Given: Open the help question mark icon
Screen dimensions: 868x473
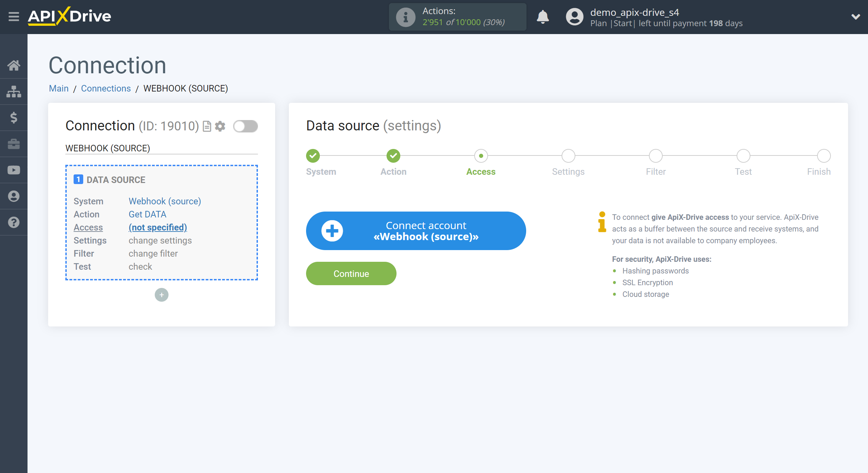Looking at the screenshot, I should click(x=14, y=222).
